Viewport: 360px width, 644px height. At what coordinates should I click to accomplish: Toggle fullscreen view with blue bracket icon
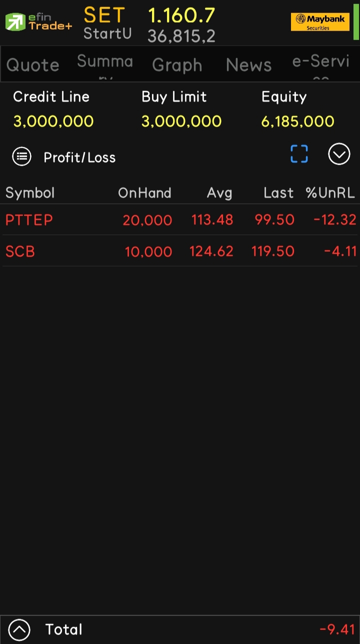(299, 154)
